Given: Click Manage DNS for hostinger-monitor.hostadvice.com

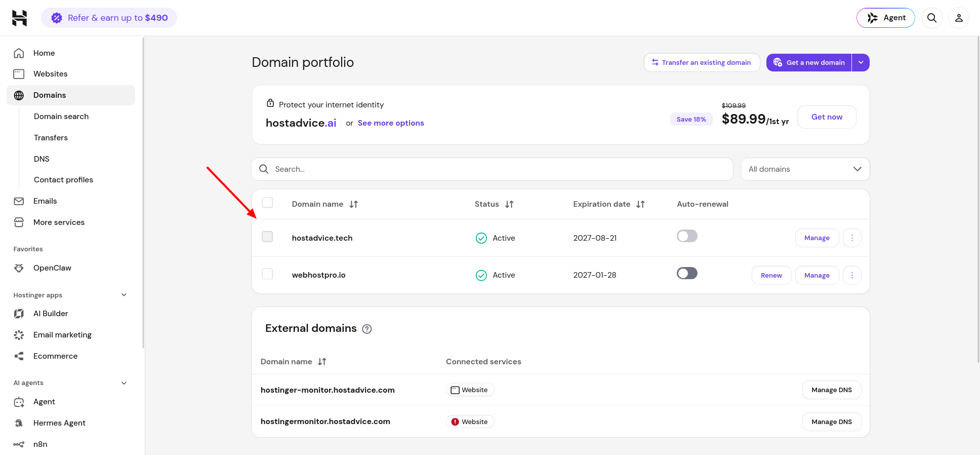Looking at the screenshot, I should [x=831, y=390].
